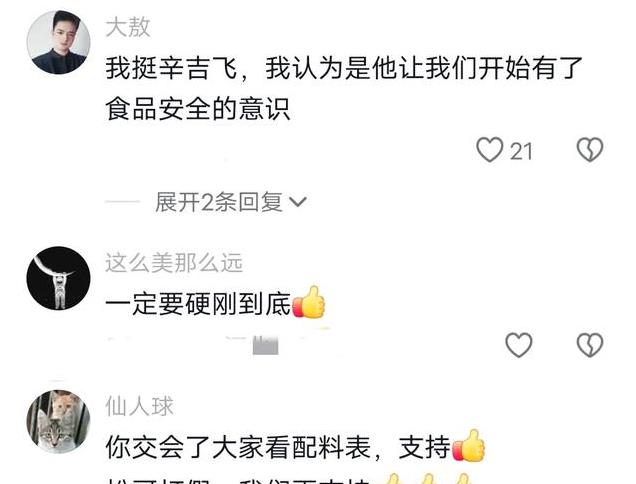This screenshot has width=636, height=484.
Task: Select comment text about 食品安全的意识
Action: (x=198, y=109)
